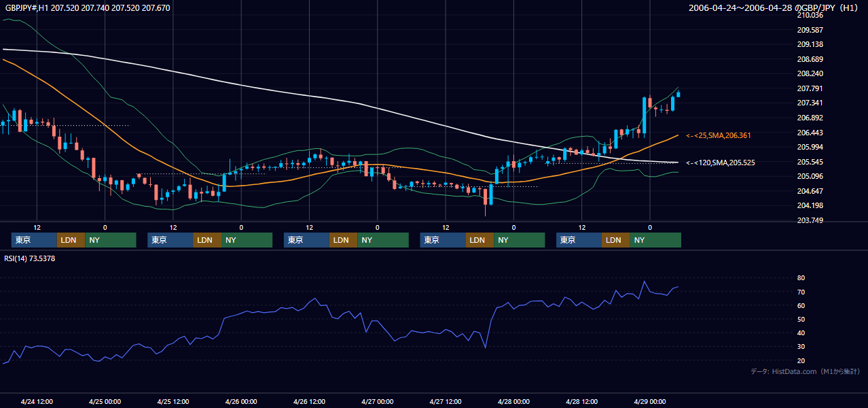Click the 東京 session box above 4/24 12:00

pyautogui.click(x=34, y=240)
